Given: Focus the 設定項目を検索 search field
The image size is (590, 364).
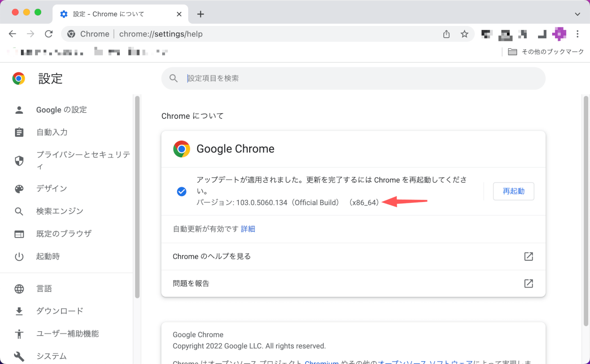Looking at the screenshot, I should pos(353,78).
